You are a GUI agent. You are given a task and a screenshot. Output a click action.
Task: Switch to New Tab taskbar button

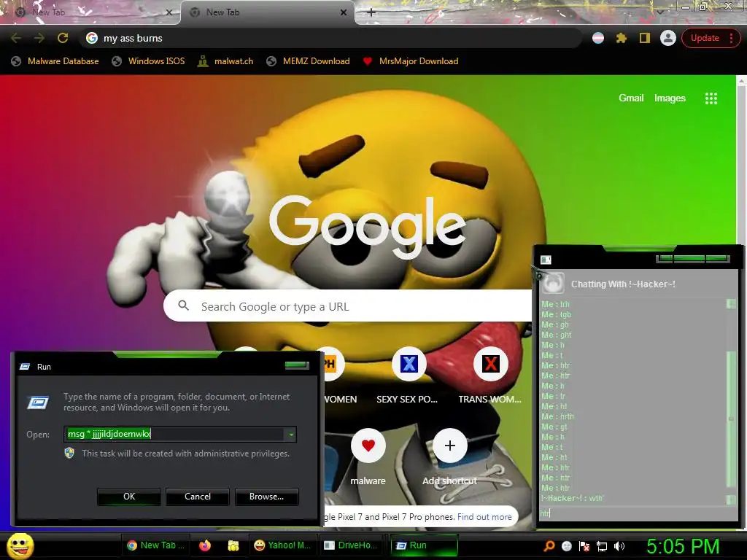156,545
